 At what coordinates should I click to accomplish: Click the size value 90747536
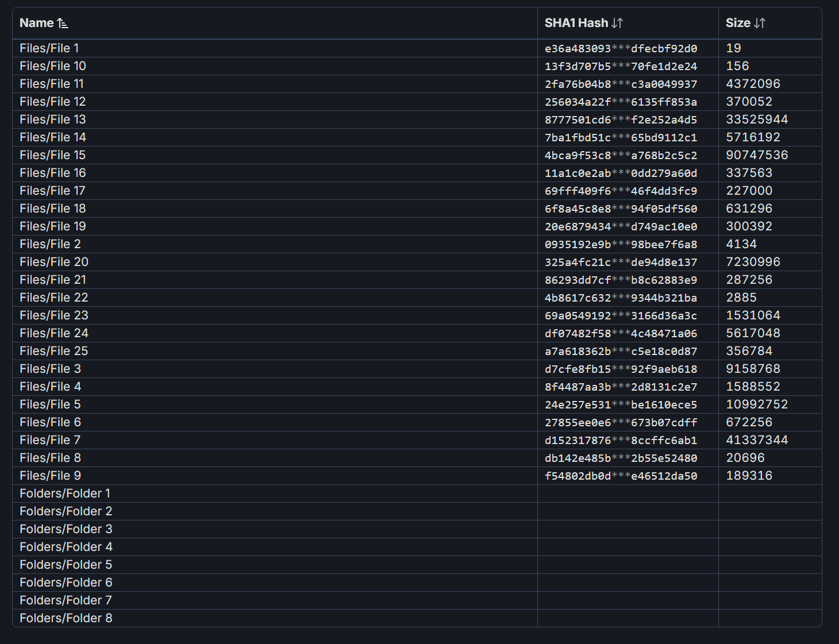757,155
